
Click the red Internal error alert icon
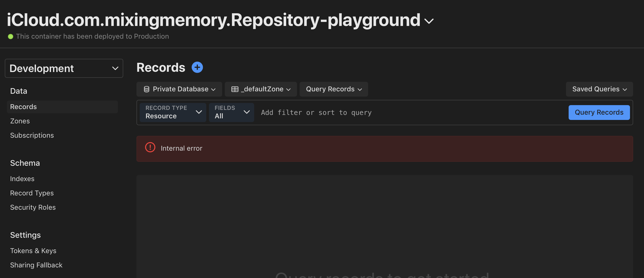pyautogui.click(x=150, y=147)
